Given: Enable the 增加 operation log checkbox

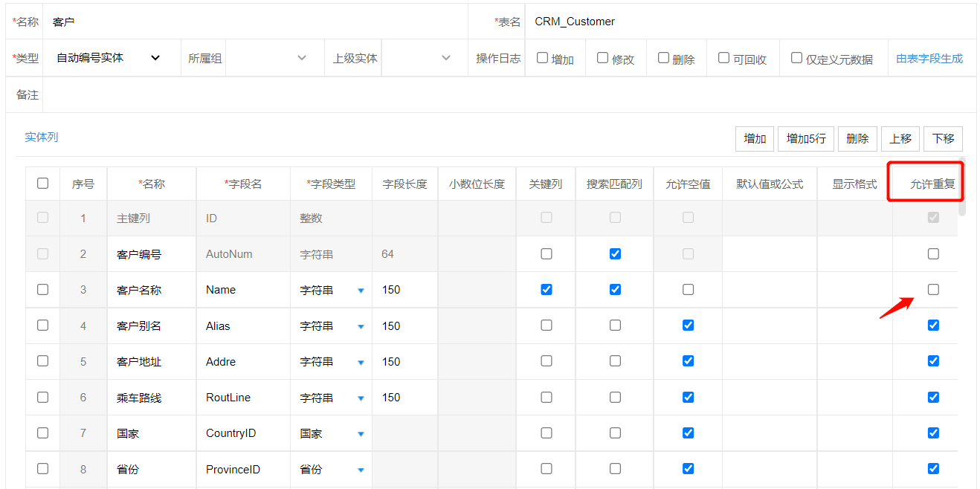Looking at the screenshot, I should (x=542, y=56).
